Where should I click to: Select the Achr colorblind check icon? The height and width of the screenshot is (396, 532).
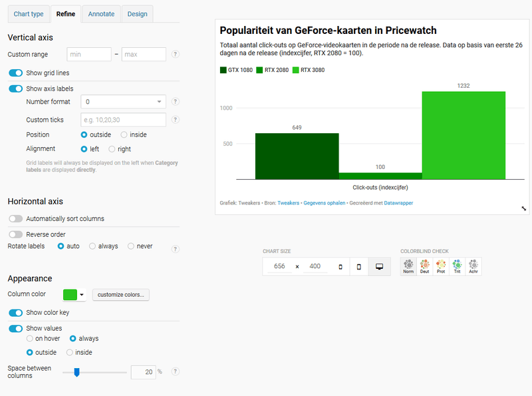[473, 266]
